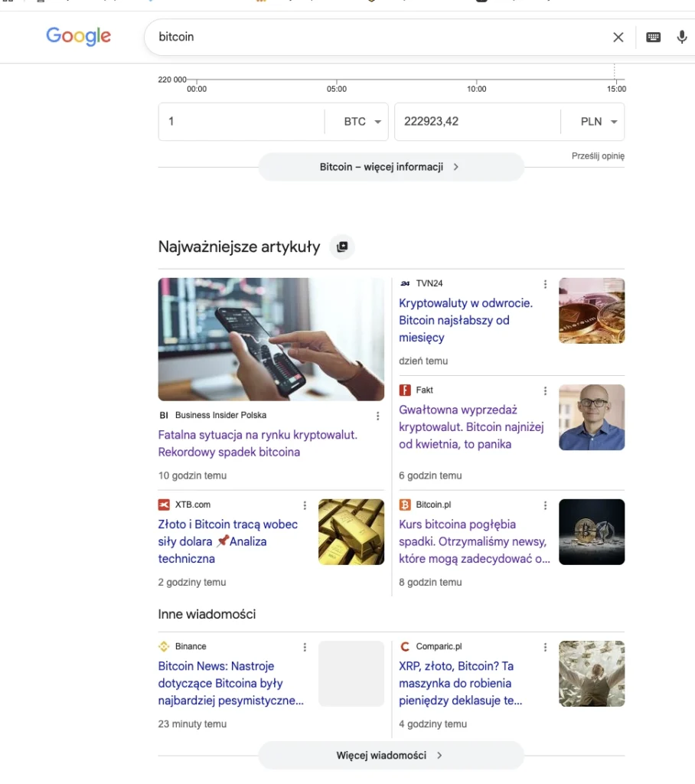This screenshot has height=784, width=695.
Task: Click 'Prześlij opinię' feedback link
Action: [x=598, y=156]
